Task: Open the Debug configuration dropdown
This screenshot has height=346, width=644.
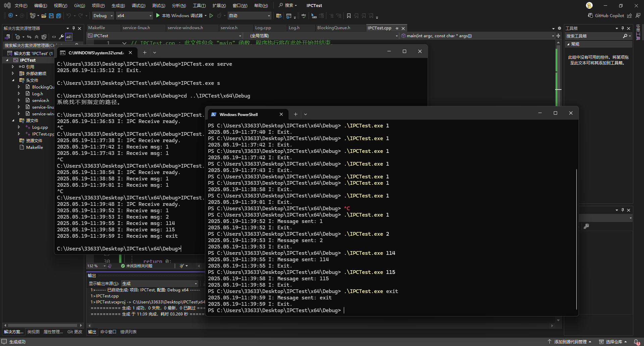Action: pos(103,15)
